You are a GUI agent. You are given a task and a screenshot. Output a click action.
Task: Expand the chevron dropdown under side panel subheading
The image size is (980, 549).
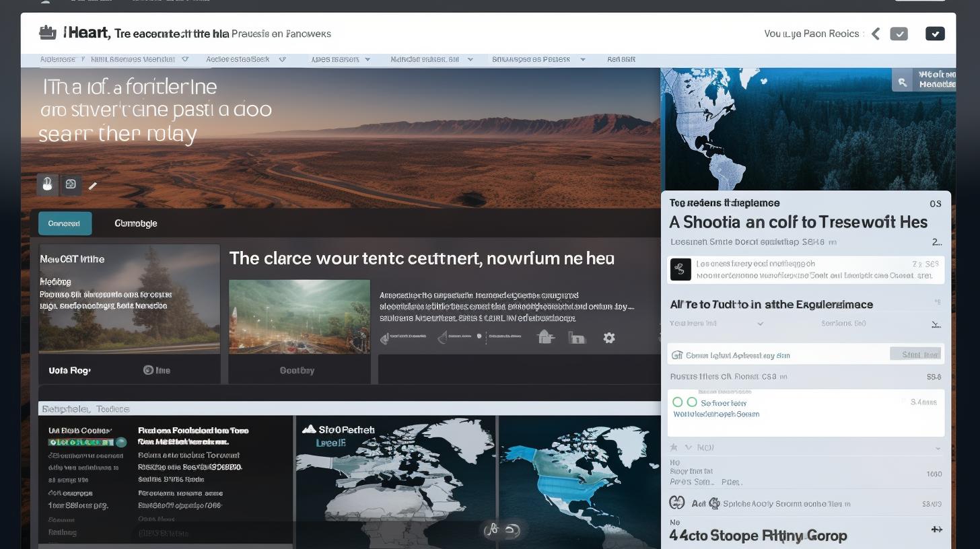click(761, 324)
